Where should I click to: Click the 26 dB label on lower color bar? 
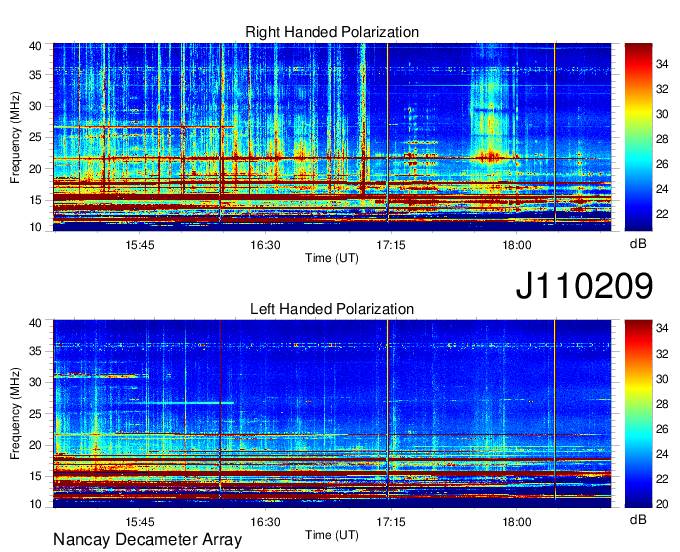[x=662, y=429]
